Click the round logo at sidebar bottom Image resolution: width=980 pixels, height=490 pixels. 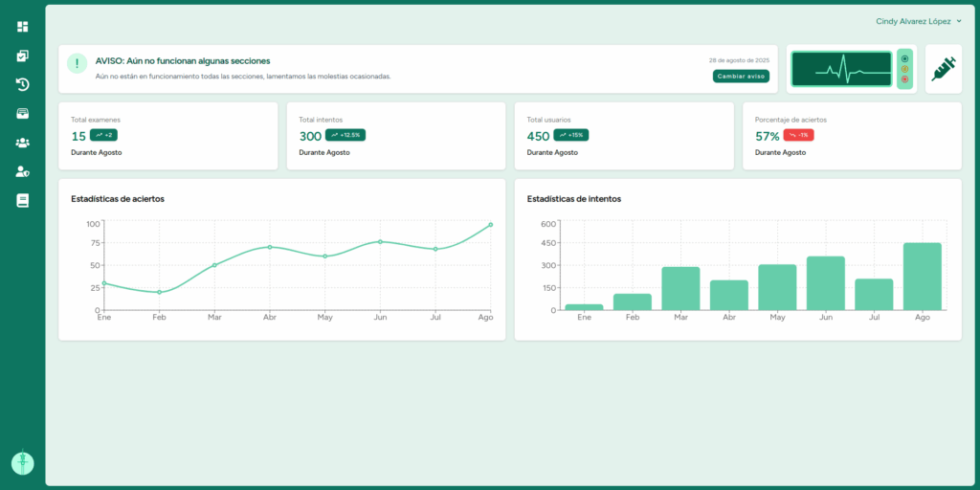click(22, 463)
